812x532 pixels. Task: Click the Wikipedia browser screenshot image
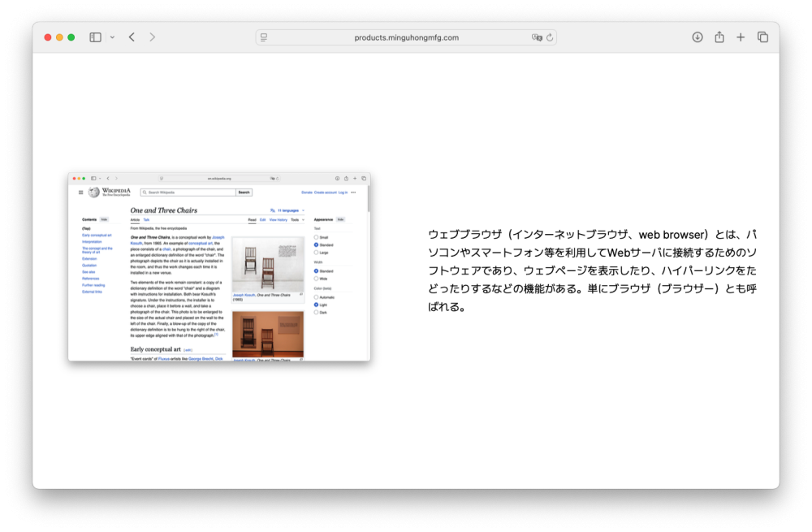pos(219,266)
